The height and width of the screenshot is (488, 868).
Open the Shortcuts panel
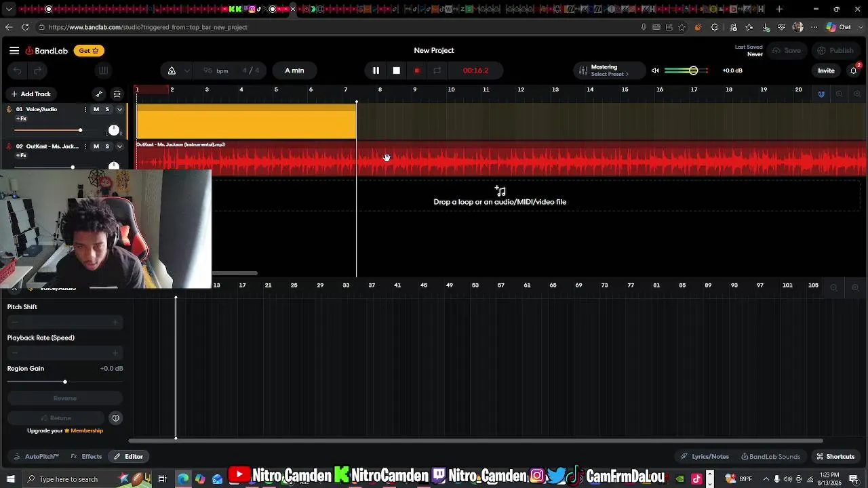click(835, 457)
